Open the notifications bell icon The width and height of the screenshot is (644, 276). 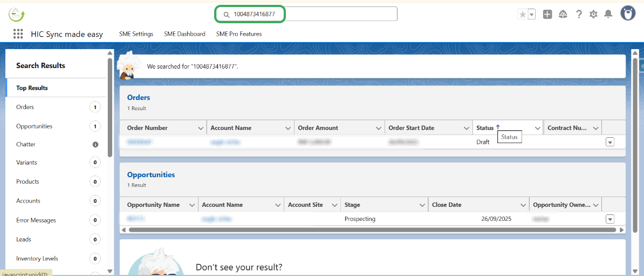(608, 15)
